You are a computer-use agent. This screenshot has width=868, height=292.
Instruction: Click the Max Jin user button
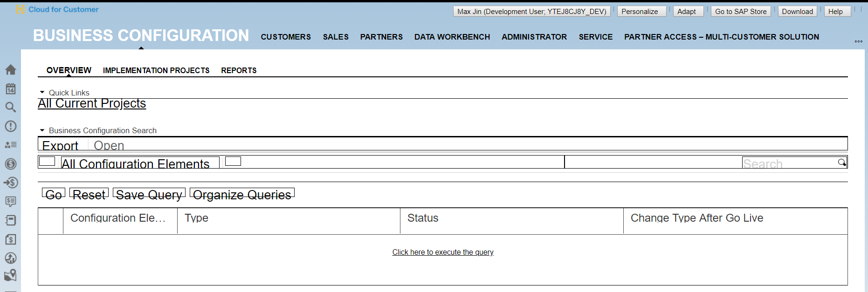click(532, 11)
